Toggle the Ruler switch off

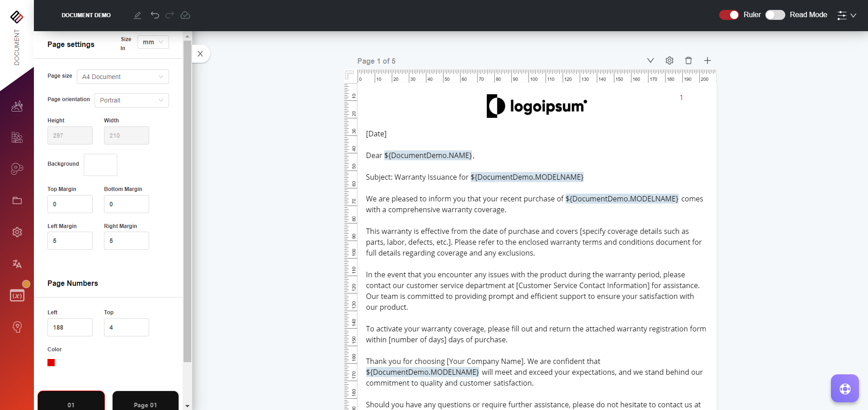(x=729, y=15)
